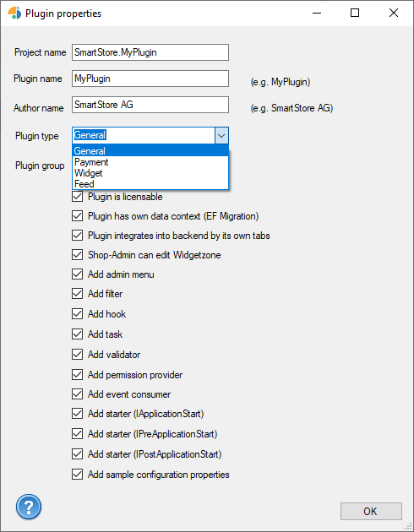Disable Add admin menu option
This screenshot has height=532, width=414.
point(78,274)
